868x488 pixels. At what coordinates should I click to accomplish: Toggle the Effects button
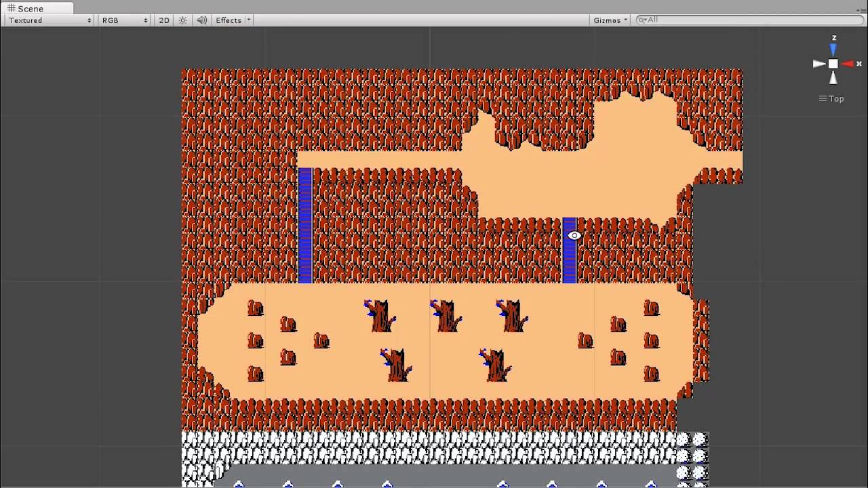(x=229, y=20)
